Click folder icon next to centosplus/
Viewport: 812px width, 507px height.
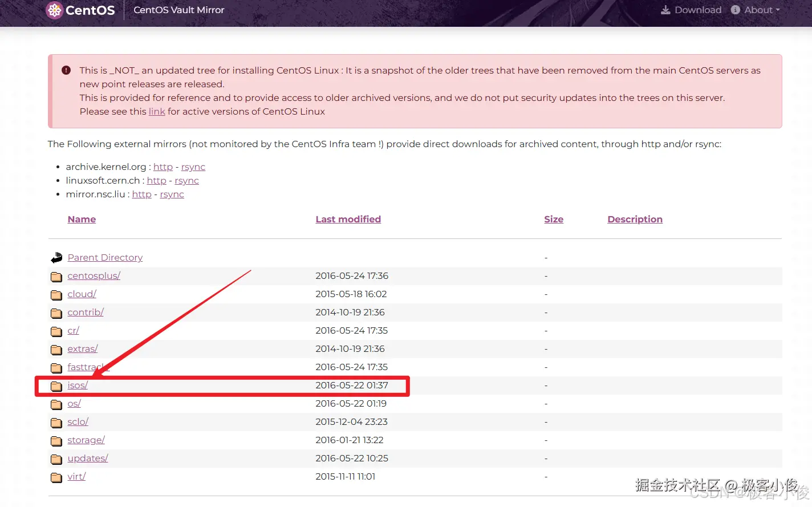coord(56,277)
